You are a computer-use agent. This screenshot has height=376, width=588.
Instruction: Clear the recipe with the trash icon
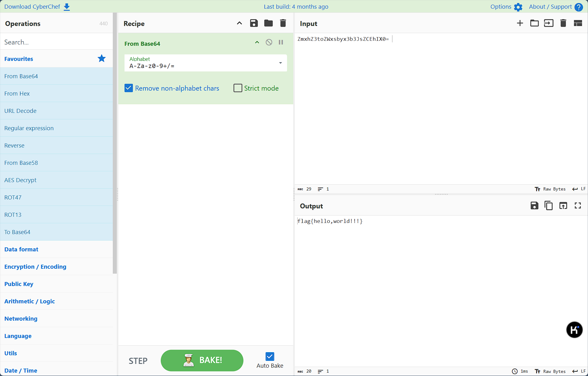point(283,23)
